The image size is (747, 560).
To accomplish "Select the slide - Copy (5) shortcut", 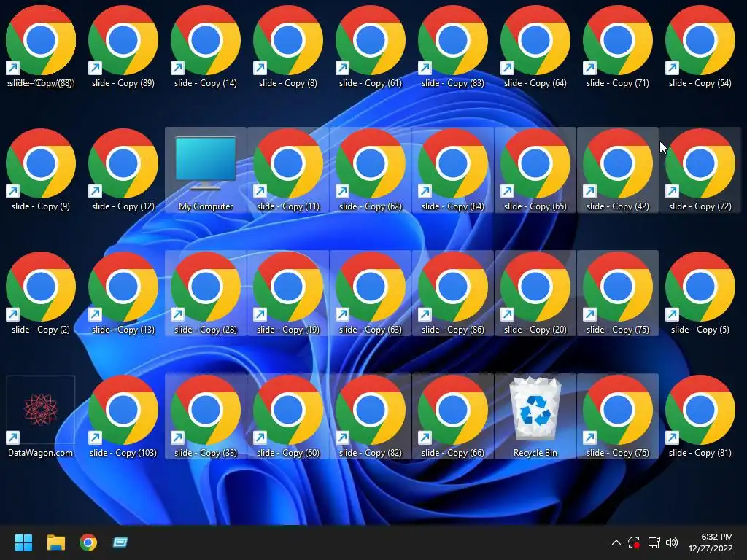I will coord(700,293).
